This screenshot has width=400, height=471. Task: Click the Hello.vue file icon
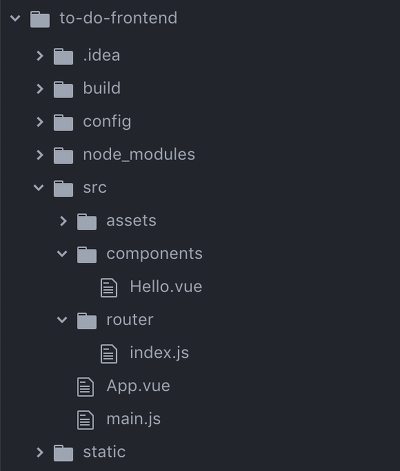pyautogui.click(x=109, y=288)
